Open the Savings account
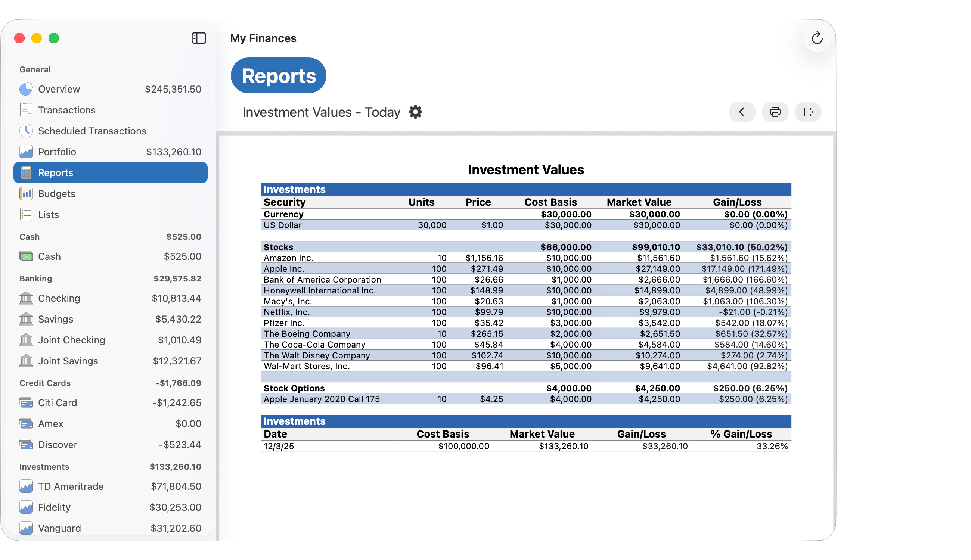The height and width of the screenshot is (560, 971). click(x=55, y=319)
